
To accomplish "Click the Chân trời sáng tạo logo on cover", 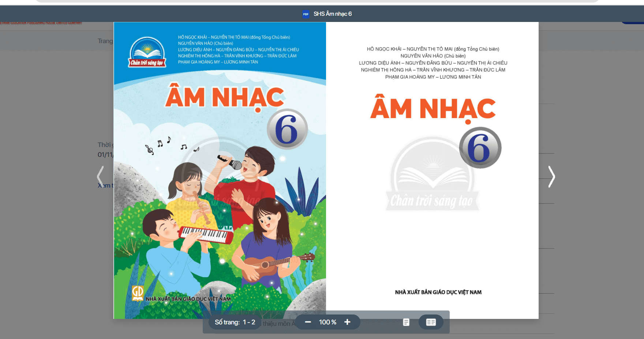I will coord(147,52).
